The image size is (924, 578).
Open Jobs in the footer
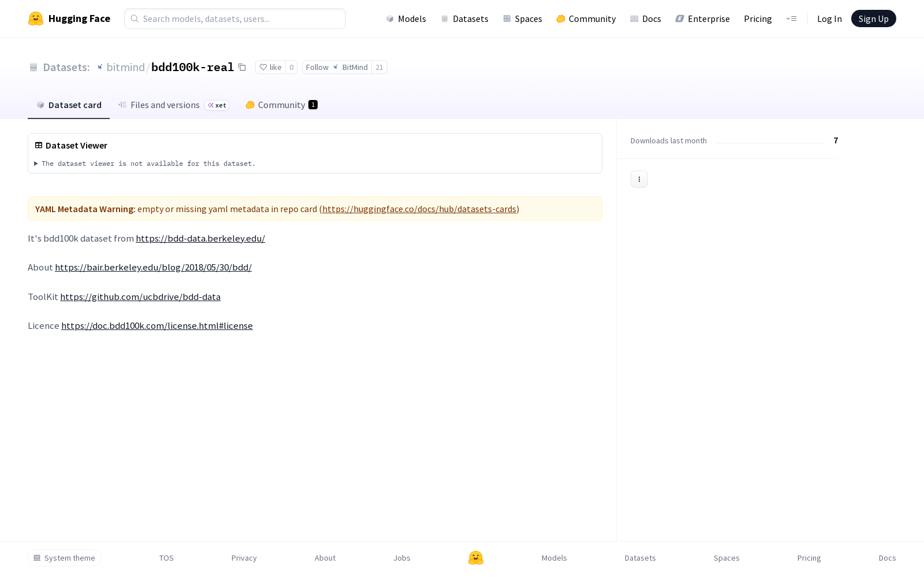coord(402,558)
